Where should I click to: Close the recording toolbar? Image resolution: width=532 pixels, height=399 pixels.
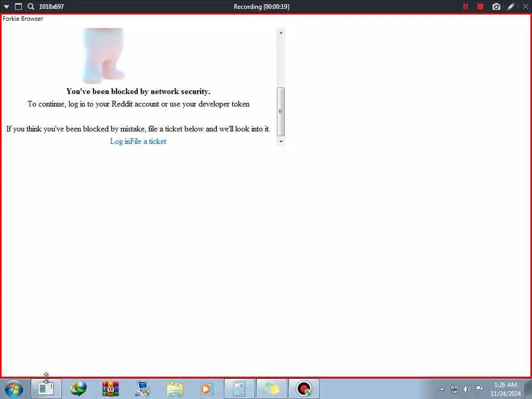point(525,6)
